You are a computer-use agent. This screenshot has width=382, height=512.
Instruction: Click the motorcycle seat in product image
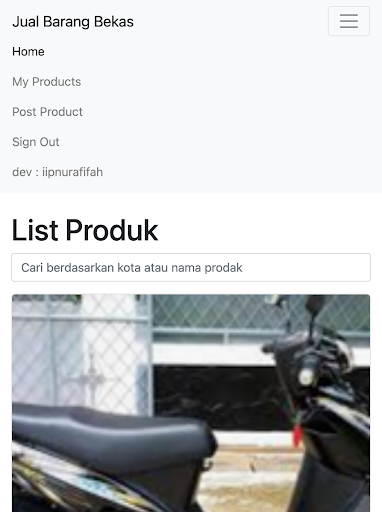coord(113,430)
